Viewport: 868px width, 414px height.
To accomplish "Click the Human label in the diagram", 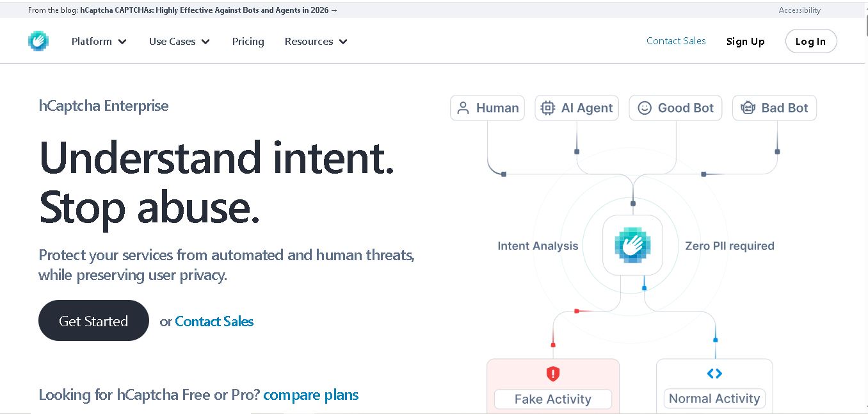I will pos(497,108).
